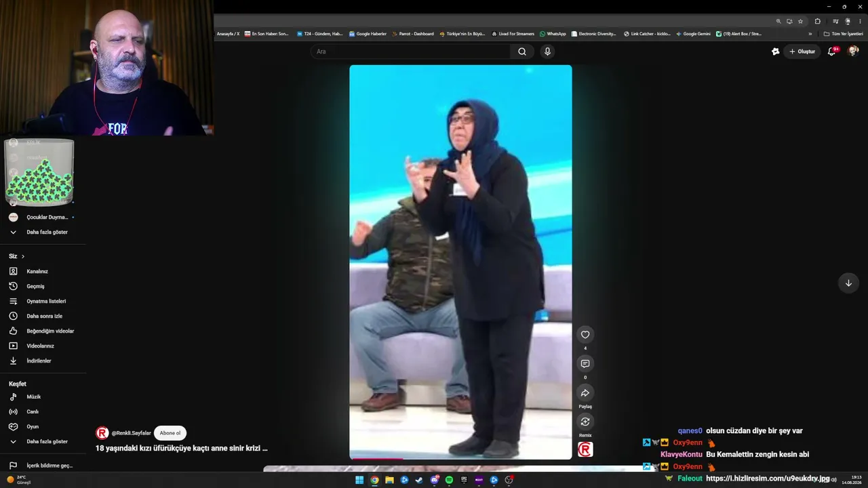868x488 pixels.
Task: Open the Link Catcher bookmark
Action: pyautogui.click(x=647, y=34)
